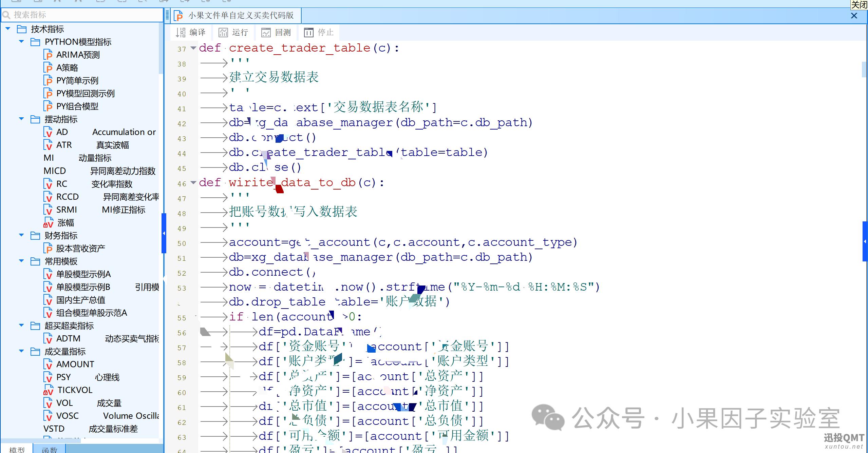Collapse the 摆动指标 folder
The height and width of the screenshot is (453, 868).
coord(21,119)
